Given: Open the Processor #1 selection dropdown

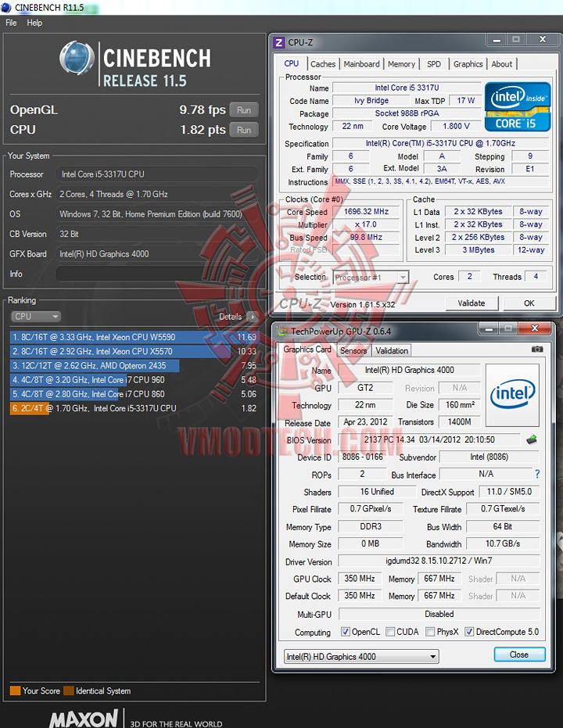Looking at the screenshot, I should tap(371, 277).
